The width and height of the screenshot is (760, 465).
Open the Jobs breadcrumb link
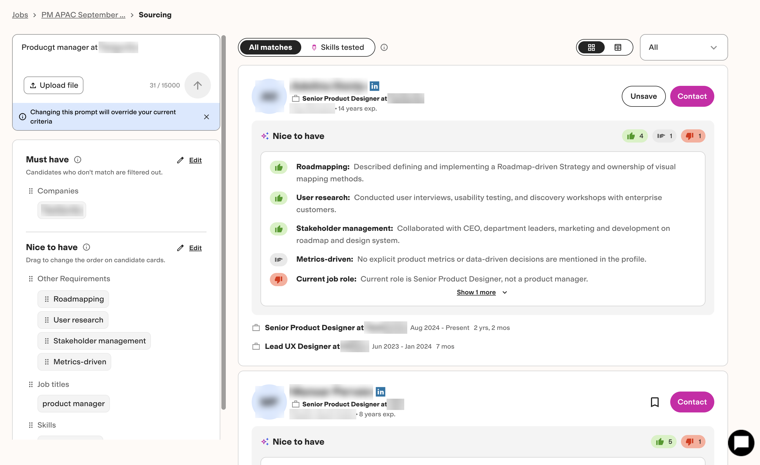20,15
